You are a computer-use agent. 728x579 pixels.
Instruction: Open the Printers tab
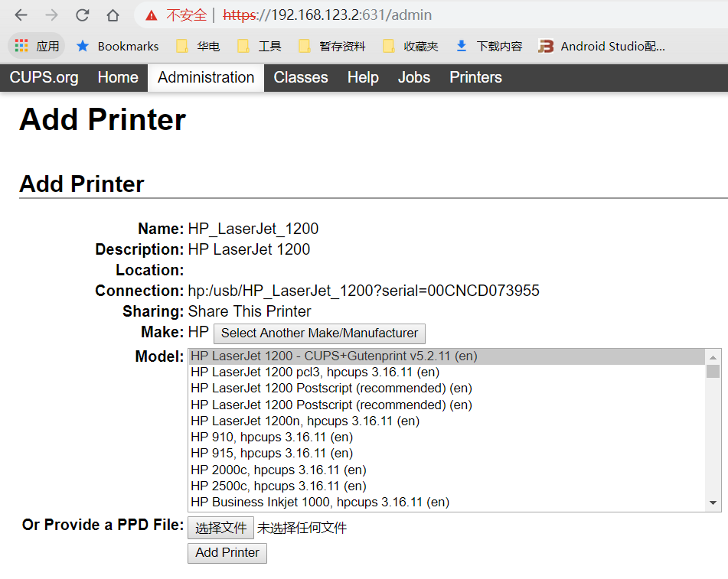pos(476,77)
